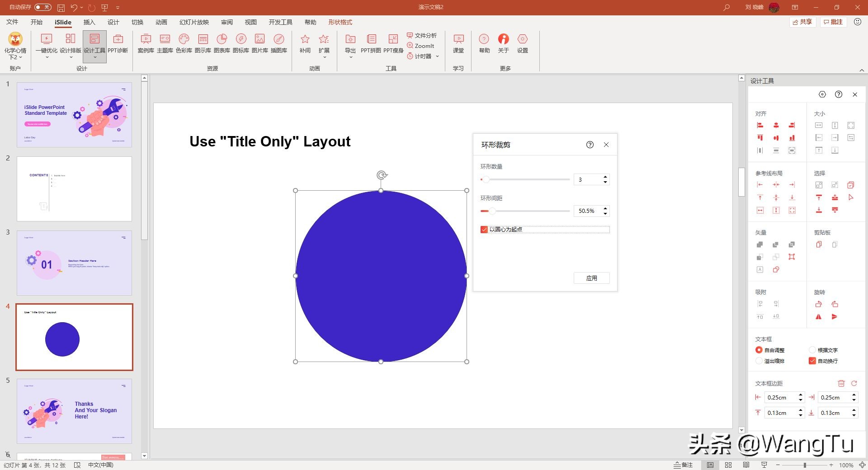
Task: Open the 插图库 illustration library
Action: tap(279, 43)
